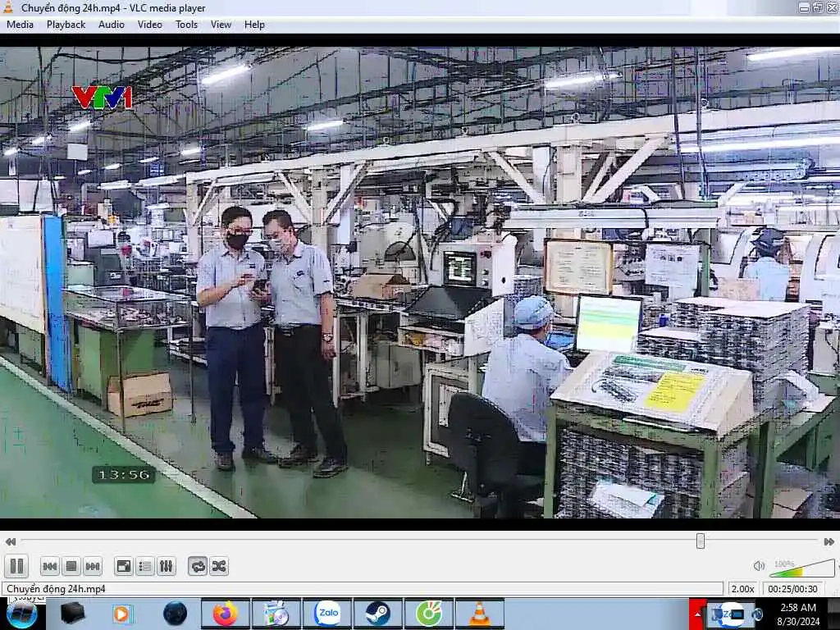
Task: Click slower playback arrows left of seek bar
Action: click(x=10, y=541)
